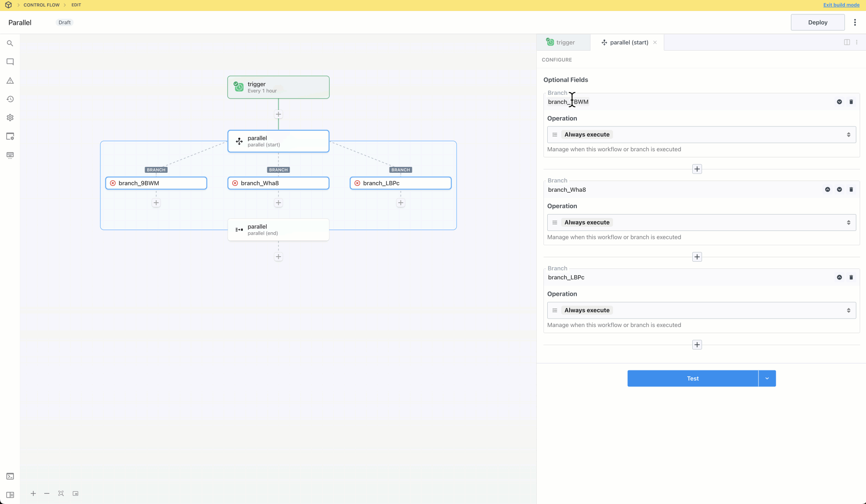This screenshot has width=866, height=504.
Task: Open Operation dropdown for branch_LBPc
Action: [x=701, y=311]
